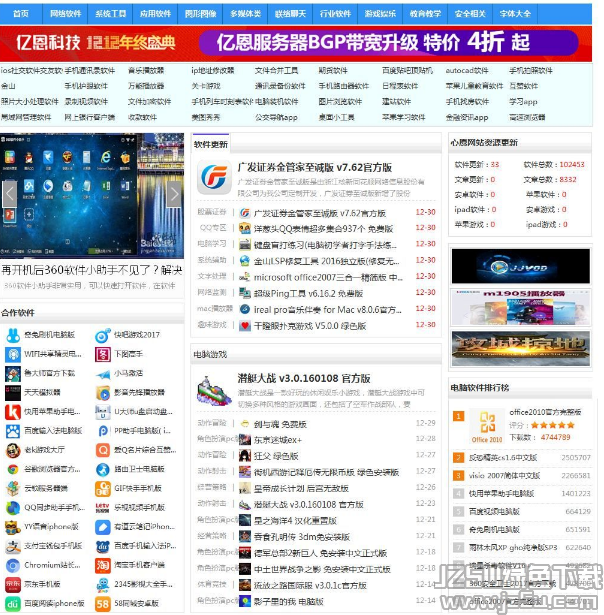Click the black 天天模拟器 icon
604x615 pixels.
(13, 393)
